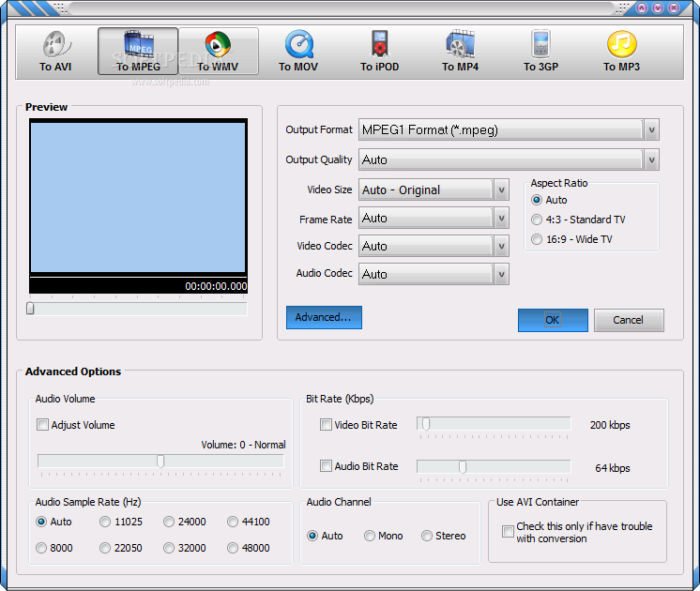Click the 200 kbps video bit rate value

pyautogui.click(x=610, y=425)
